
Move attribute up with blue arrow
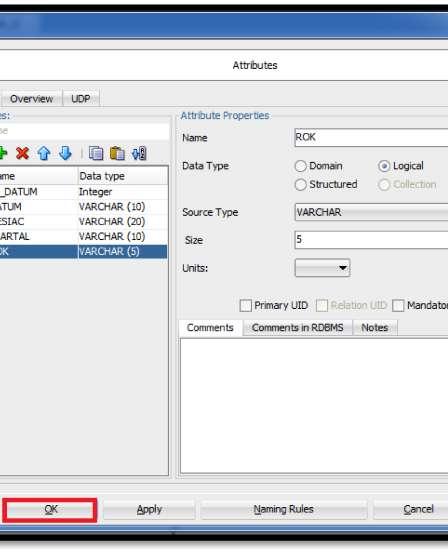point(44,153)
